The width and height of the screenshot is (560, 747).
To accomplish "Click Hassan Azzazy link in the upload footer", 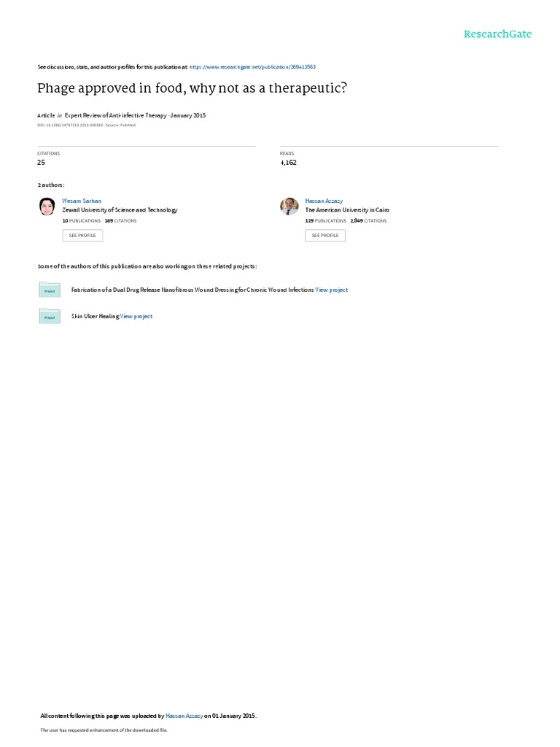I will pyautogui.click(x=184, y=716).
